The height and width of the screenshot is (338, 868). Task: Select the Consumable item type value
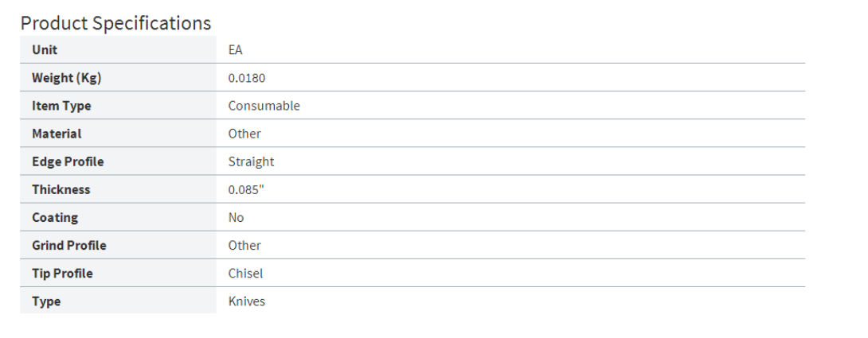tap(264, 106)
